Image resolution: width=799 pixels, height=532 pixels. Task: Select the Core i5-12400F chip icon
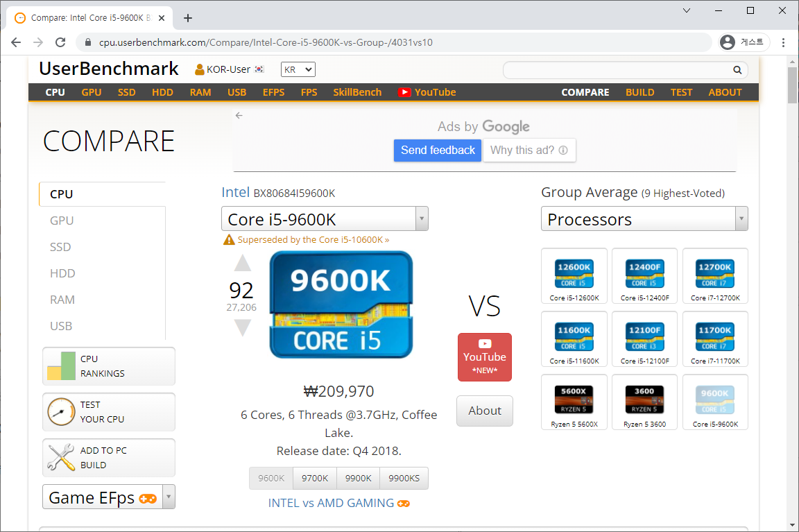pos(644,274)
